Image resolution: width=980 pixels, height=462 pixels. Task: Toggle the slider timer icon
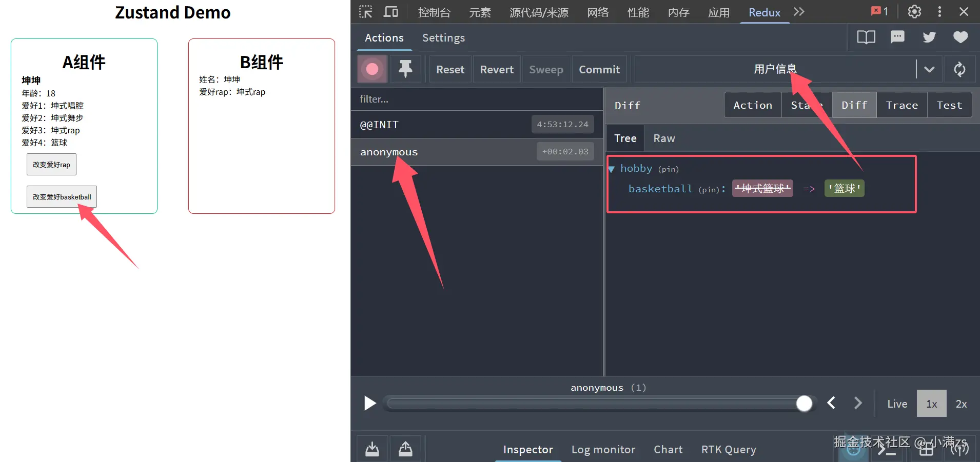coord(853,450)
